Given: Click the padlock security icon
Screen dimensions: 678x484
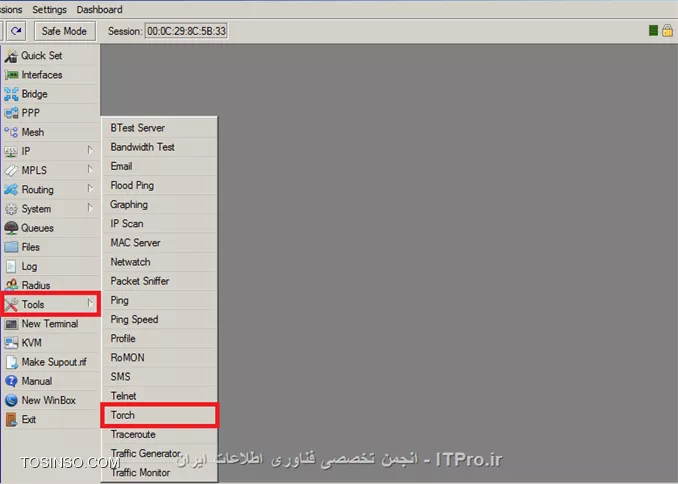Looking at the screenshot, I should pos(667,30).
